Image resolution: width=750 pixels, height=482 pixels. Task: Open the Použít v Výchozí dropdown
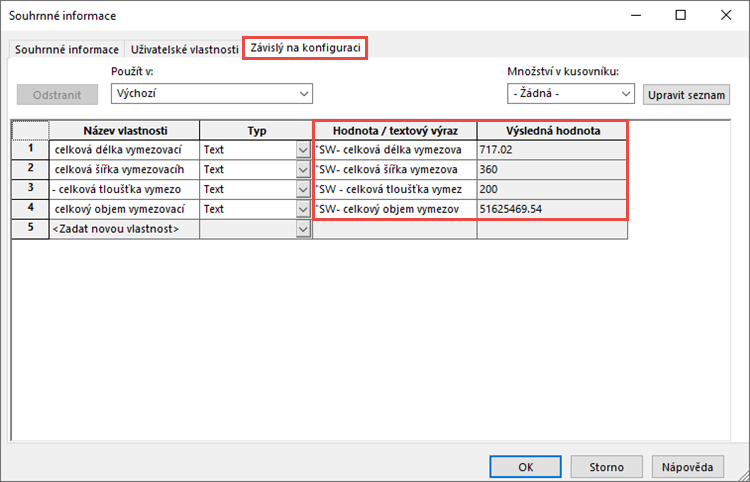(x=212, y=93)
